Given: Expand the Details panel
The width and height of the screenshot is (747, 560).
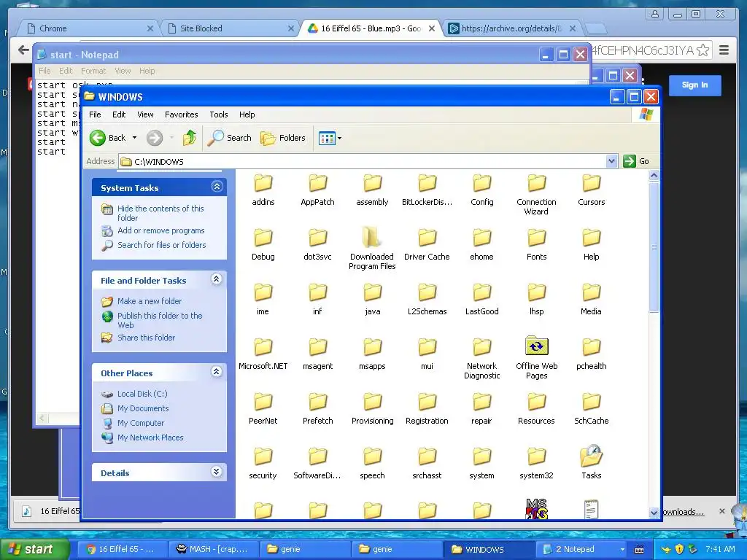Looking at the screenshot, I should tap(216, 472).
